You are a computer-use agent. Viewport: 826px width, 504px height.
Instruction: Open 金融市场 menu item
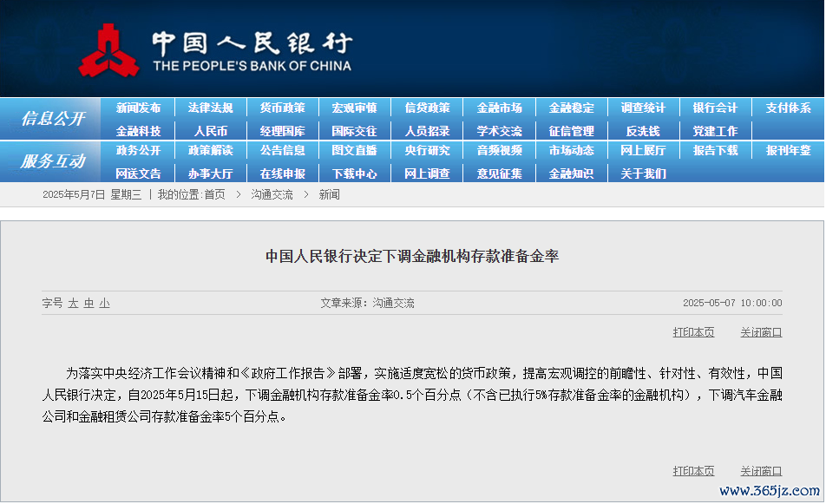coord(500,108)
